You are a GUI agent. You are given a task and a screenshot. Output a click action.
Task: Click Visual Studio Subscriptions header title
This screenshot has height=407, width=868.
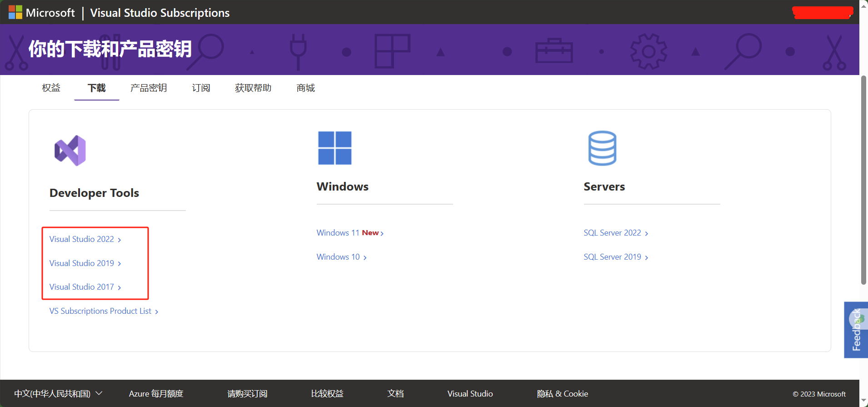pyautogui.click(x=160, y=13)
